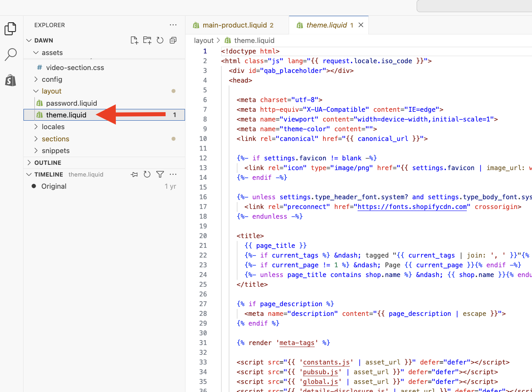Open the Shopify extension panel
532x392 pixels.
point(11,80)
